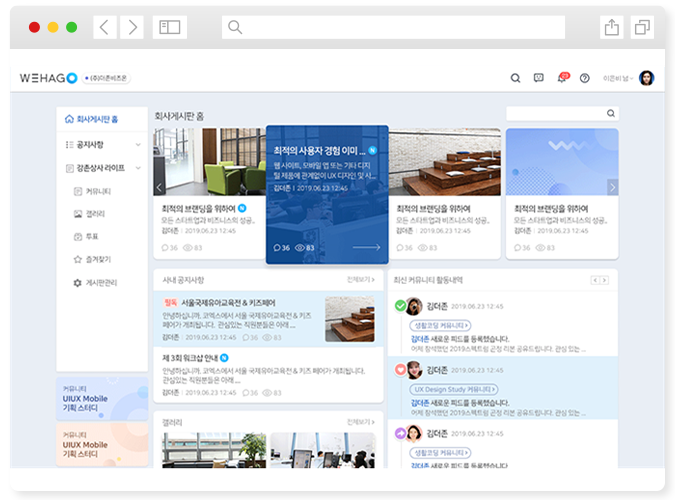Open the help question mark icon
This screenshot has height=500, width=675.
click(585, 78)
